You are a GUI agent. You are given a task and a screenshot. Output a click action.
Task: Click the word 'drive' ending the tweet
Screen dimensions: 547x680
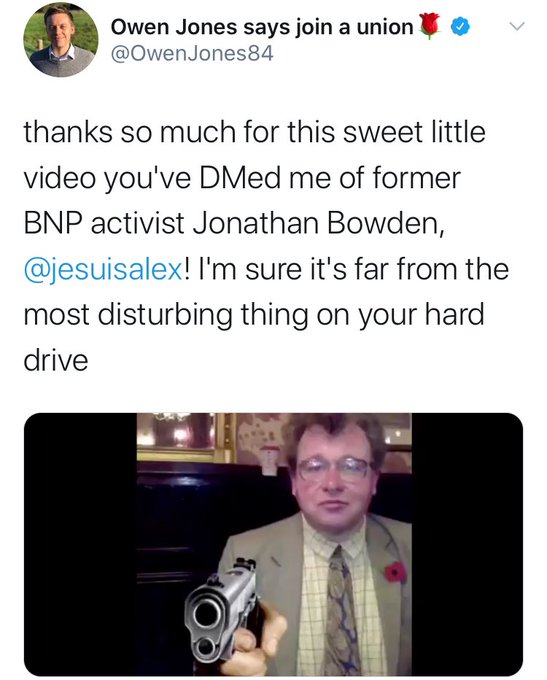tap(56, 361)
